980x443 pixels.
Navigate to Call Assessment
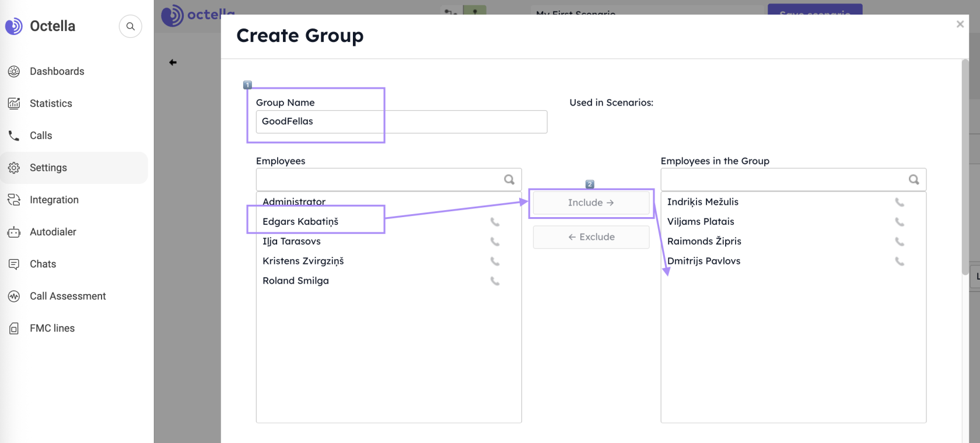pos(68,296)
